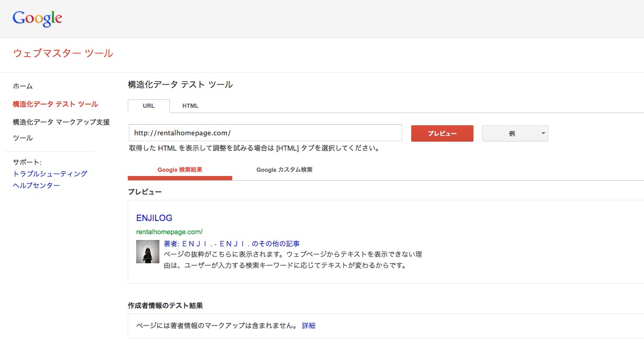Open ヘルプセンター support link
This screenshot has height=351, width=644.
36,186
